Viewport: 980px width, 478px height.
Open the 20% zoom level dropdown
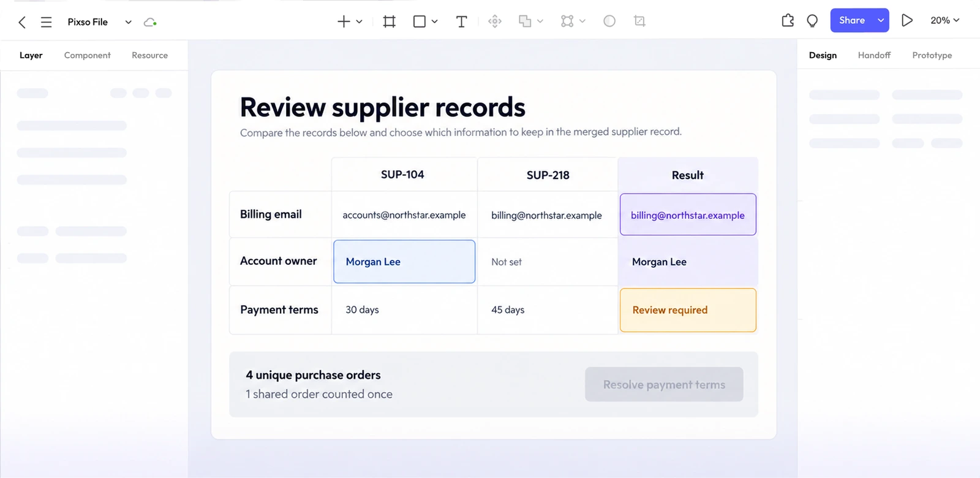pos(945,20)
